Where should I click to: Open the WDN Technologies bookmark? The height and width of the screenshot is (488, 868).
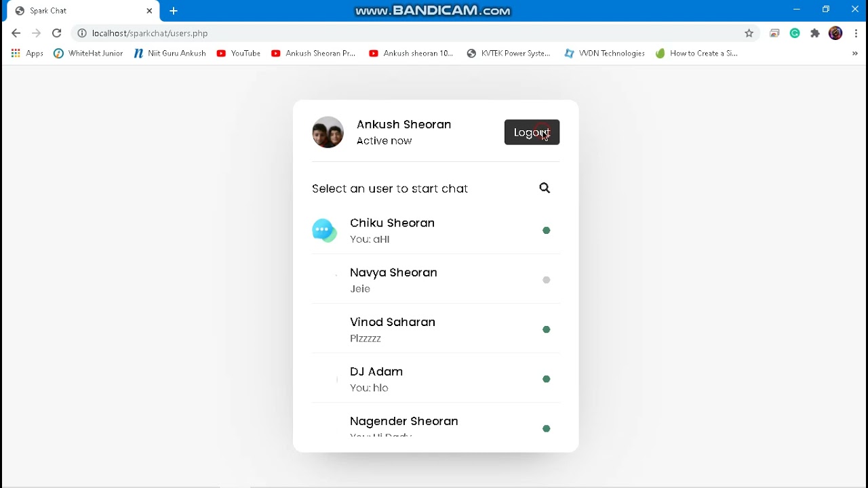click(x=604, y=54)
